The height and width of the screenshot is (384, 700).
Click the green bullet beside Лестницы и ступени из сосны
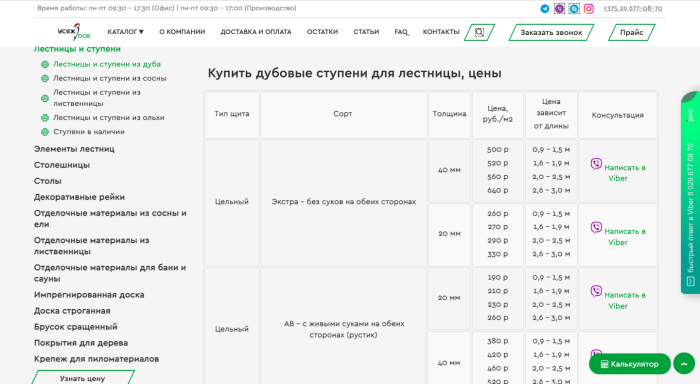[x=45, y=79]
